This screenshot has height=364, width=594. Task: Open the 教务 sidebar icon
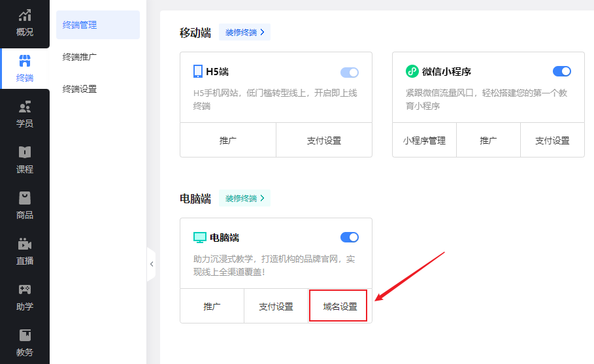[x=25, y=336]
